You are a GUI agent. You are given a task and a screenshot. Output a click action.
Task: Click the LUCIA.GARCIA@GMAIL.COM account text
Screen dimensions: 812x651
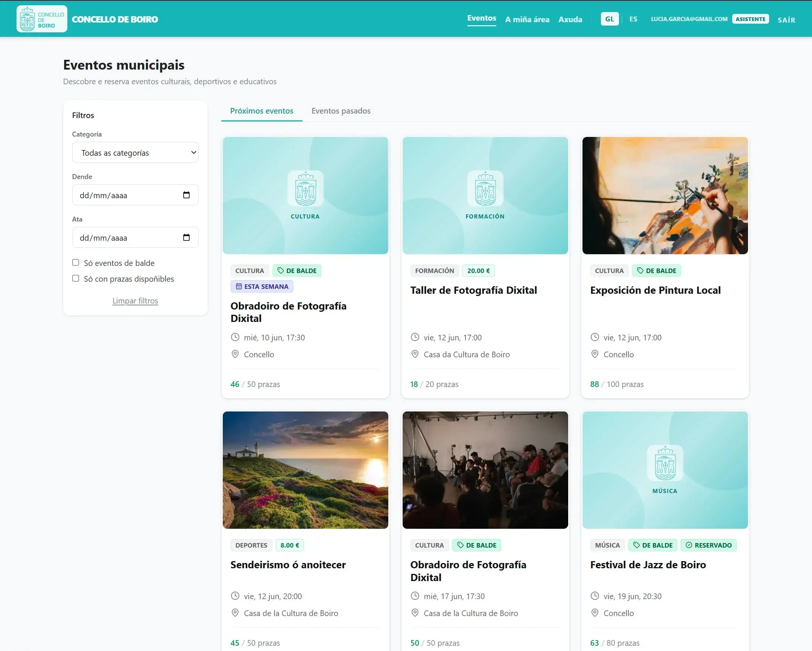point(689,19)
